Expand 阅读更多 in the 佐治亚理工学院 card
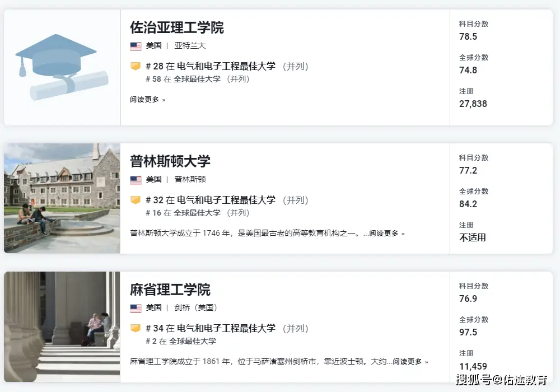 pos(147,100)
